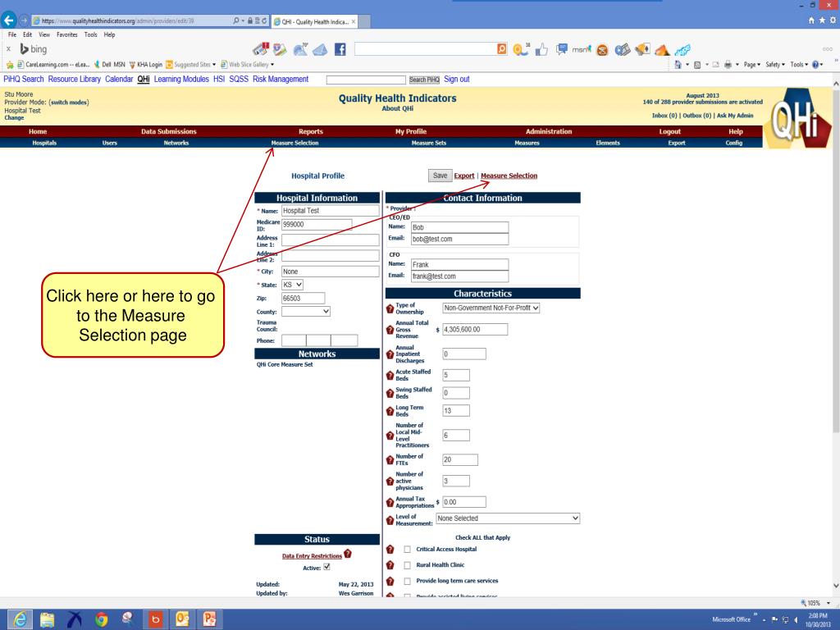Image resolution: width=840 pixels, height=630 pixels.
Task: Toggle the Active checkbox under Status
Action: pyautogui.click(x=326, y=567)
